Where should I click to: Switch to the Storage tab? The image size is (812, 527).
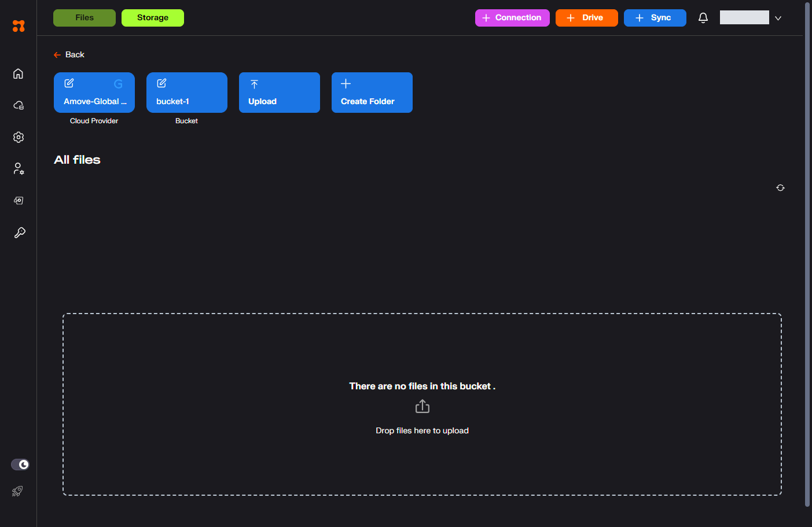153,18
